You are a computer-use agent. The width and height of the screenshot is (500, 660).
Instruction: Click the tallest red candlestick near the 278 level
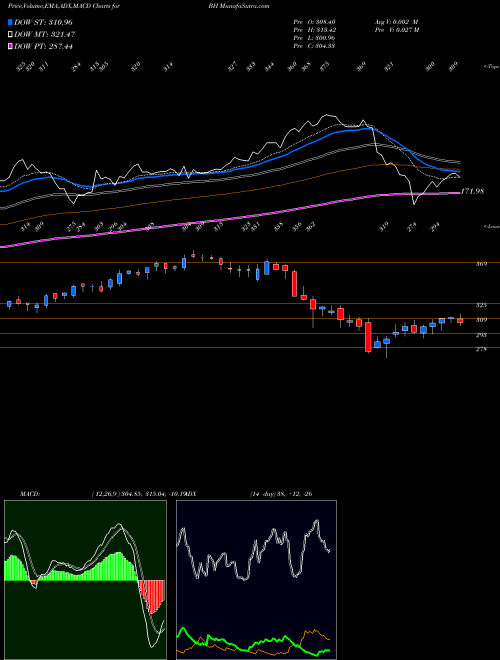(368, 337)
